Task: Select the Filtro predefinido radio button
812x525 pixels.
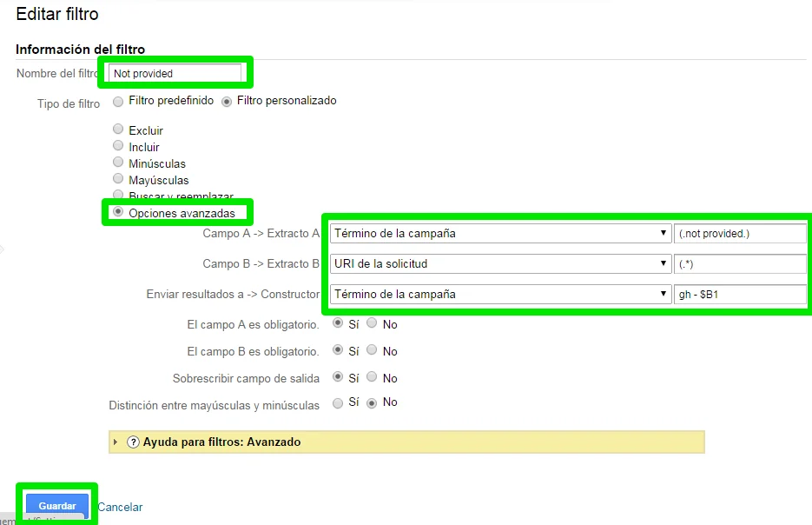Action: tap(118, 101)
